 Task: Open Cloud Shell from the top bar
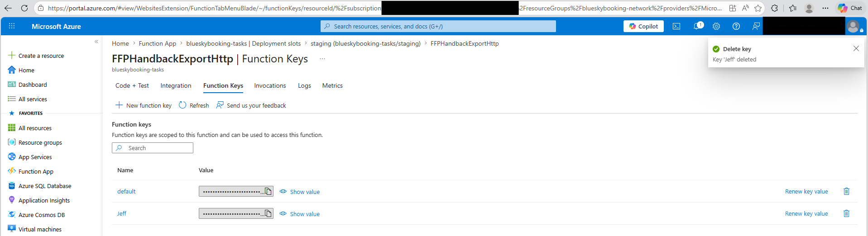pyautogui.click(x=676, y=26)
